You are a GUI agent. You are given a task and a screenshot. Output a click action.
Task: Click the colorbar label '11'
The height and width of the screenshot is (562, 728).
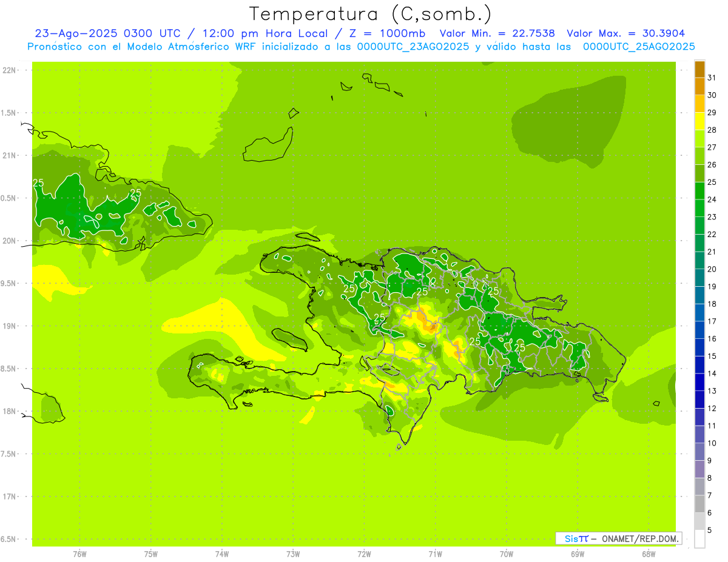tap(712, 426)
